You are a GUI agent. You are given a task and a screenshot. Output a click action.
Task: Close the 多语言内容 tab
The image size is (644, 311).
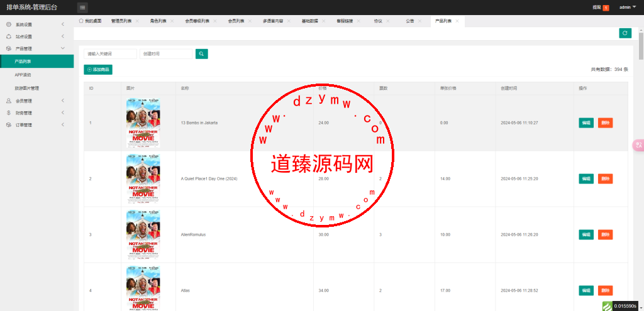pos(288,21)
